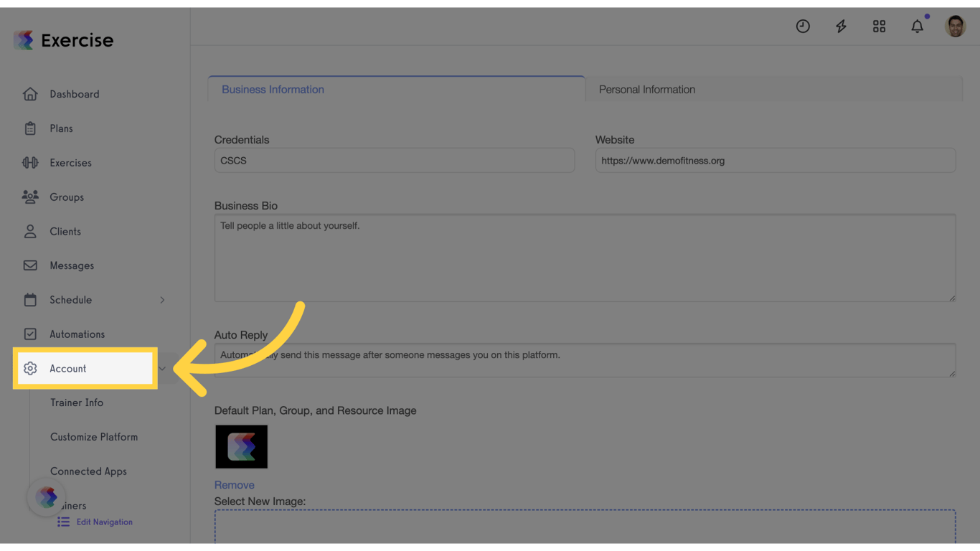Click the Account gear icon

click(30, 369)
